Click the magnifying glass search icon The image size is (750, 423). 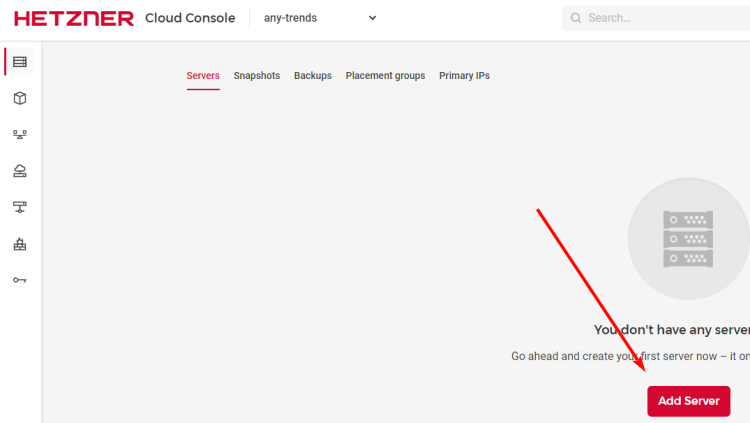[575, 18]
